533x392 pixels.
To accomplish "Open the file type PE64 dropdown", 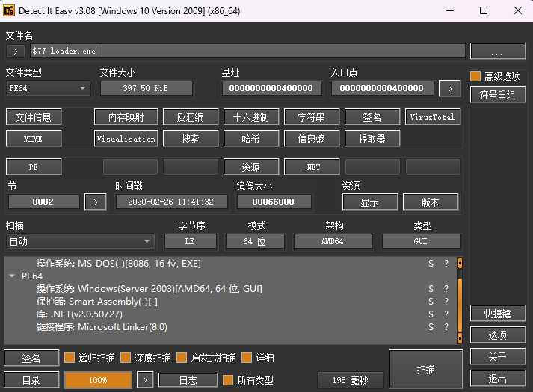I will pos(48,88).
